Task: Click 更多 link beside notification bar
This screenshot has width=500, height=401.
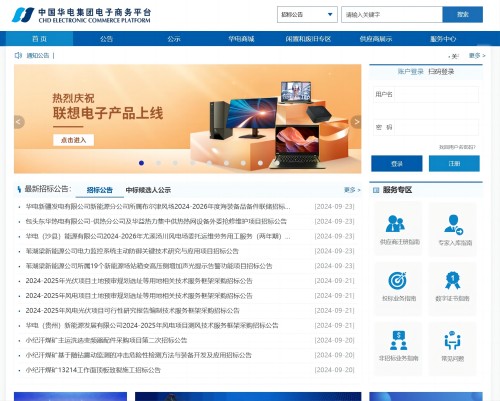Action: 477,56
